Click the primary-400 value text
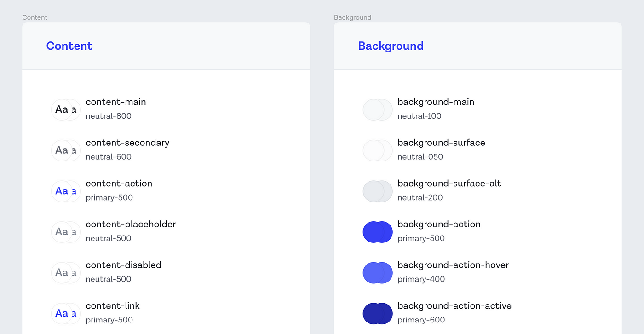 [421, 279]
